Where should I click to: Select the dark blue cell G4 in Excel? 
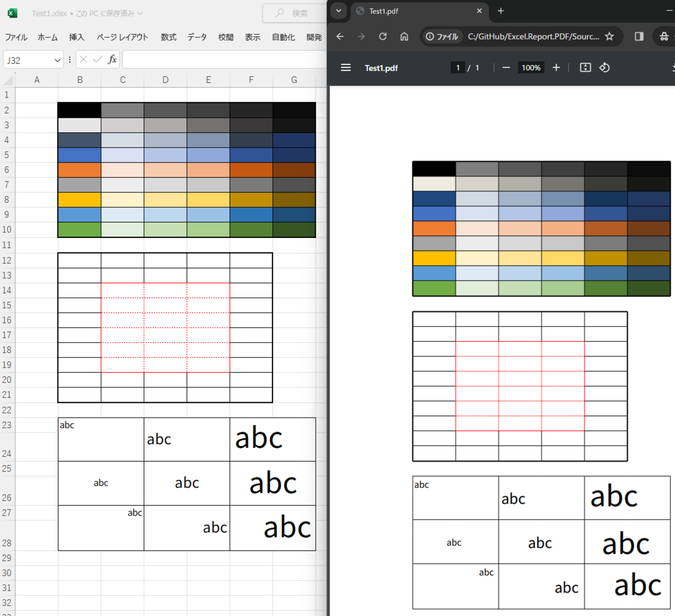click(x=294, y=140)
